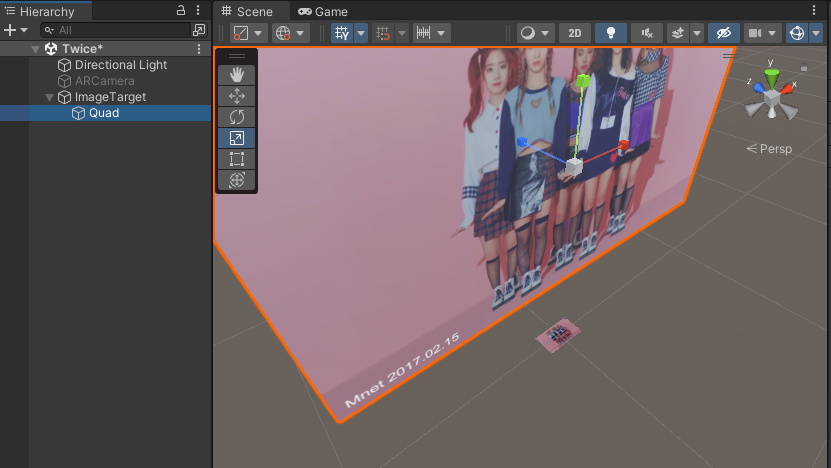The width and height of the screenshot is (831, 468).
Task: Click the small image target on the floor
Action: click(558, 335)
